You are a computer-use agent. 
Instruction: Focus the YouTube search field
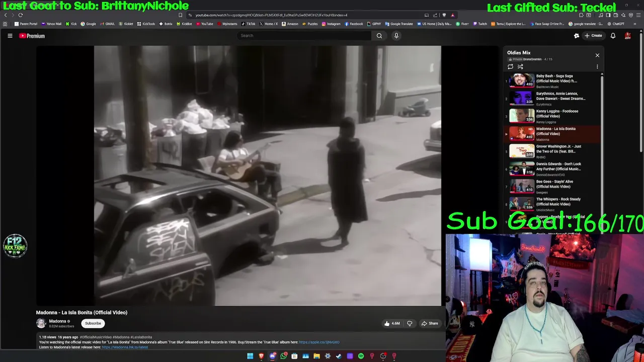[304, 36]
